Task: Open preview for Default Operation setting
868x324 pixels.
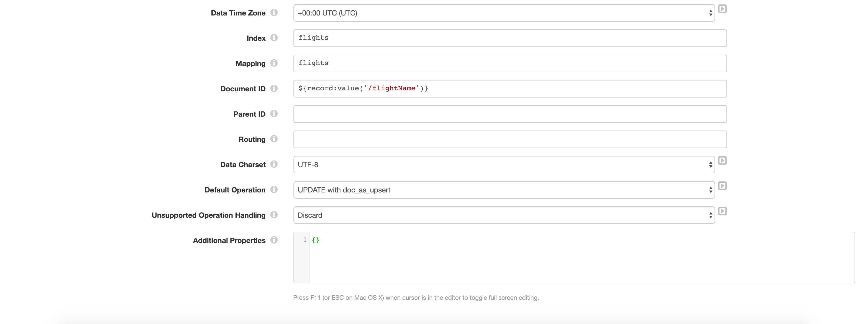Action: tap(723, 186)
